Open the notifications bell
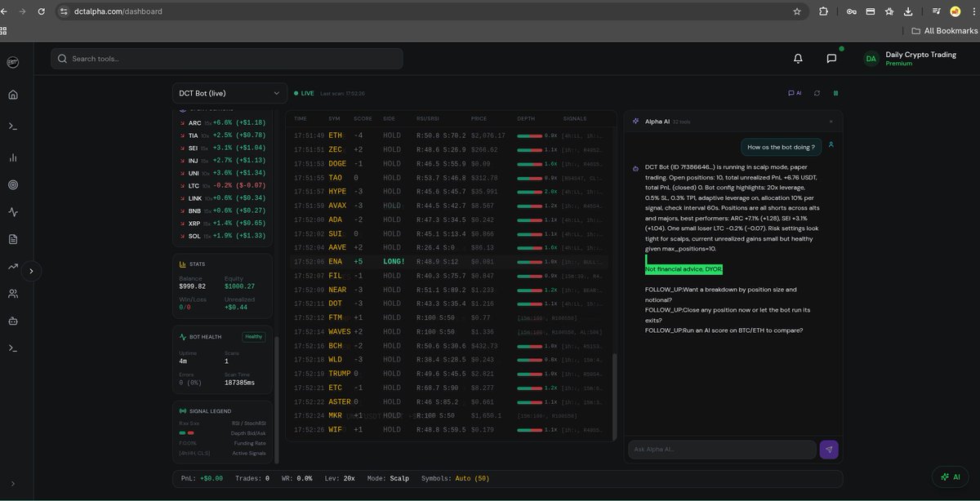 pyautogui.click(x=798, y=59)
